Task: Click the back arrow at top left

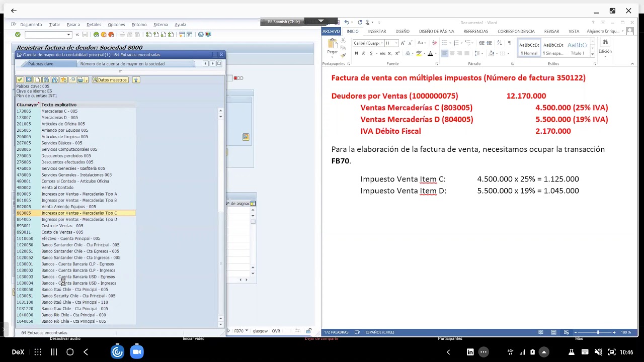Action: pyautogui.click(x=14, y=11)
